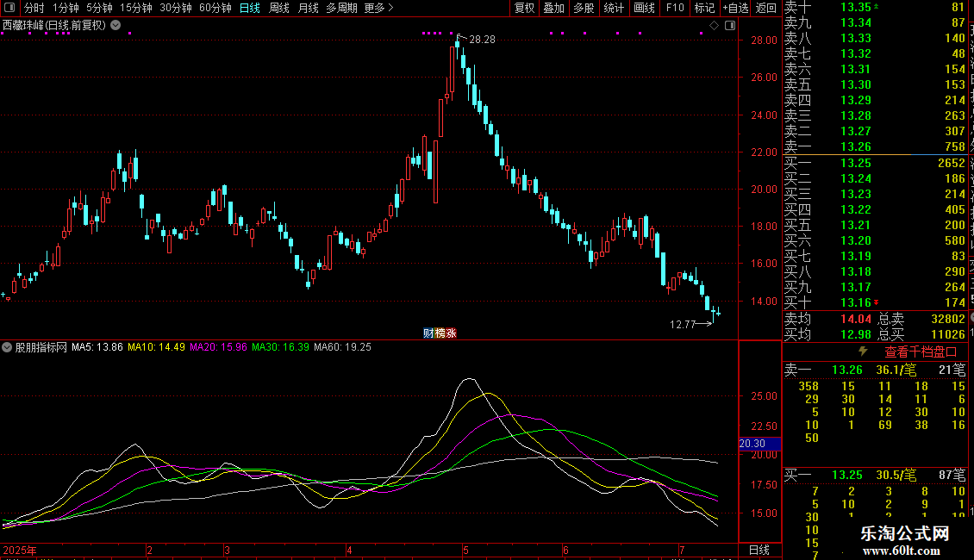Click the 28.28 high price label
Screen dimensions: 974x560
point(482,39)
